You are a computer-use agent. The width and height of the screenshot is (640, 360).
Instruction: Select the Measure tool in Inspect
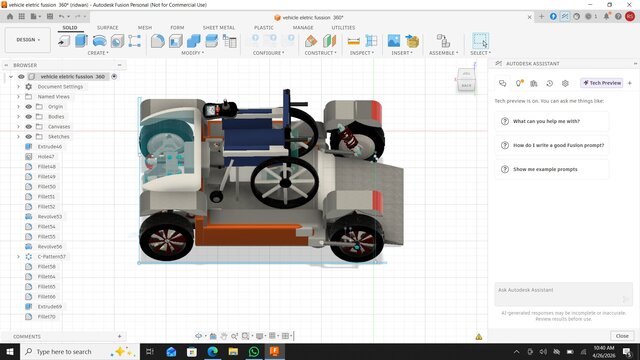click(x=353, y=41)
